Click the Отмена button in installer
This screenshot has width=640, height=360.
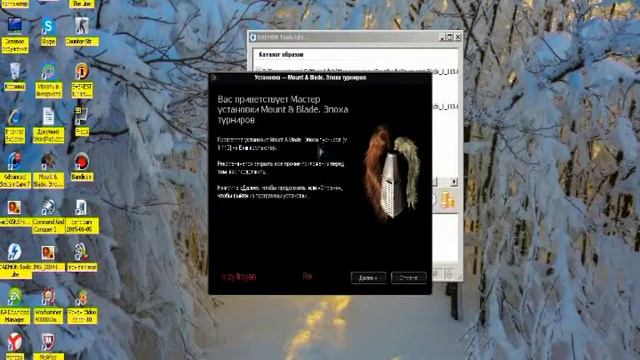tap(409, 278)
